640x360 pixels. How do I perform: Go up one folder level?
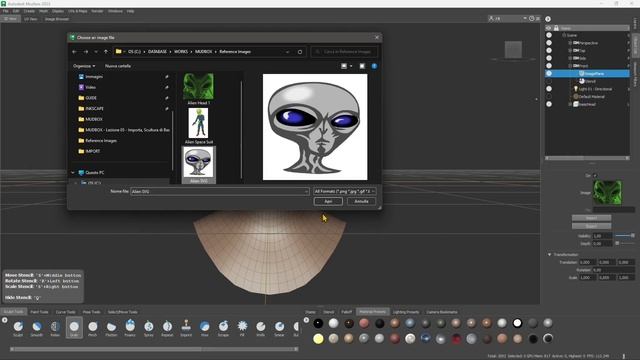coord(106,52)
